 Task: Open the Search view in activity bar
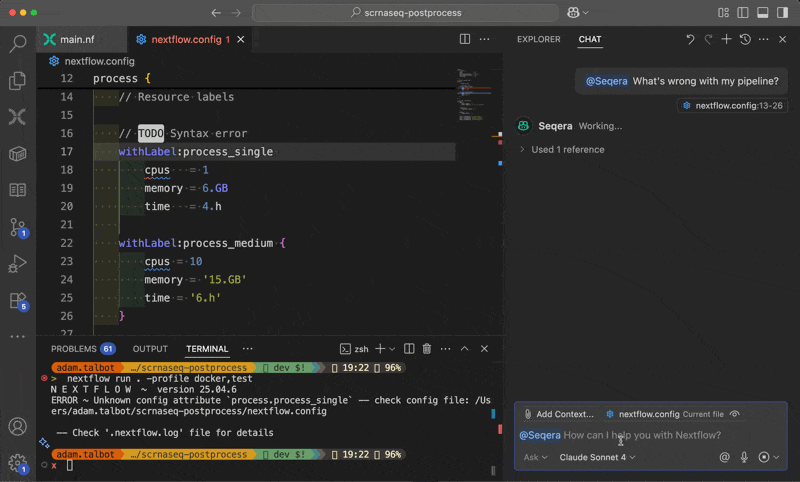coord(17,44)
